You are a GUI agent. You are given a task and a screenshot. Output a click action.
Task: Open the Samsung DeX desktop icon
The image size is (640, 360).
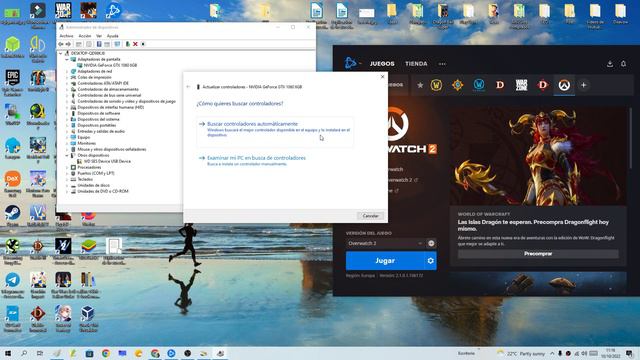[13, 183]
